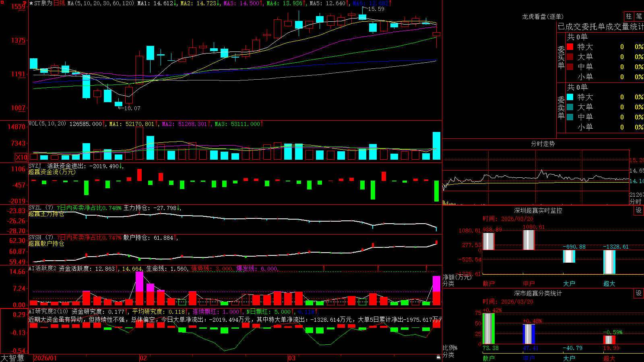The image size is (644, 362).
Task: Click the VOL(5,10,20) indicator label
Action: point(47,124)
